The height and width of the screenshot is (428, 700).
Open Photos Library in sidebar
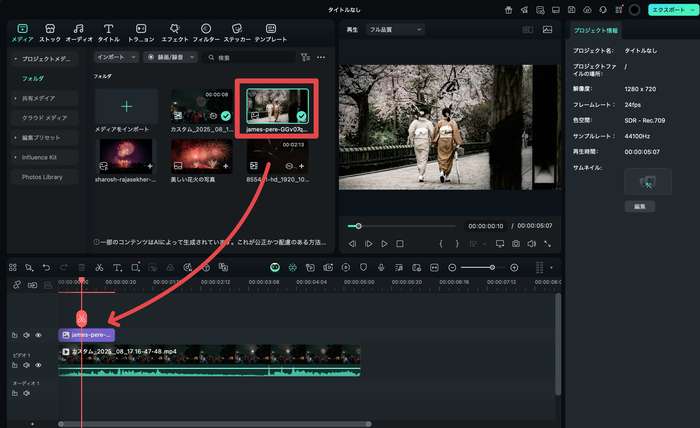point(42,177)
